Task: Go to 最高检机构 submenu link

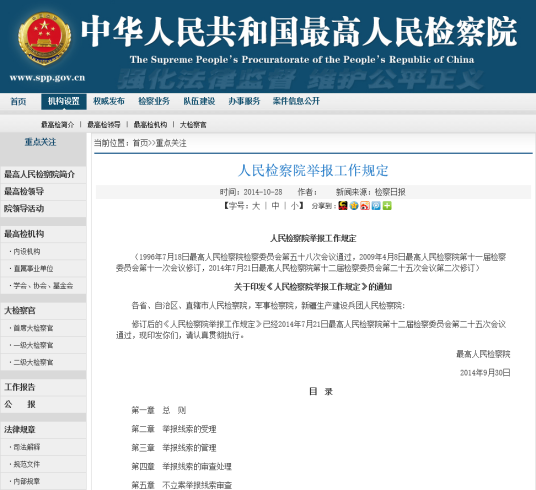Action: 150,125
